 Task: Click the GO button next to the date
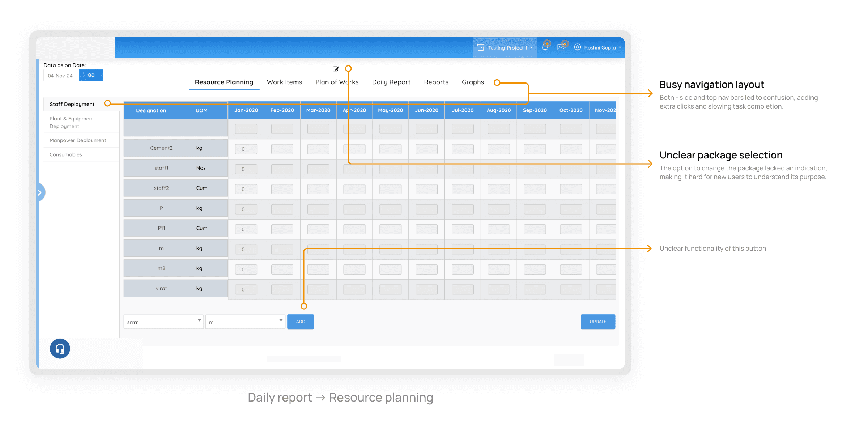[91, 75]
